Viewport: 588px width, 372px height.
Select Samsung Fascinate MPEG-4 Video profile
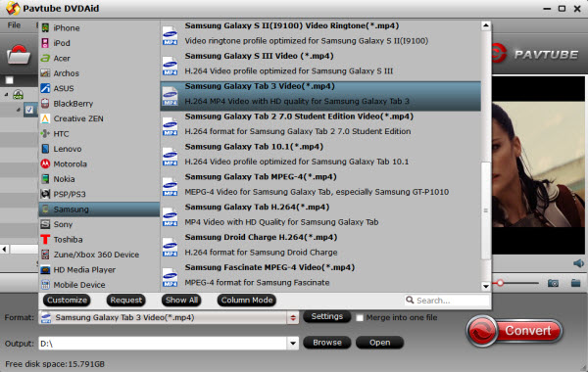(x=320, y=277)
